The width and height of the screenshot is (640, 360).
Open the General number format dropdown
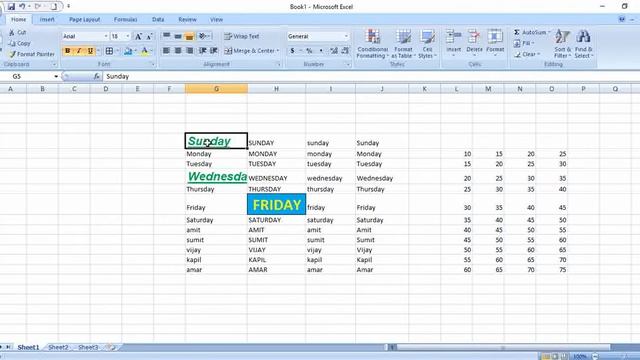tap(346, 36)
